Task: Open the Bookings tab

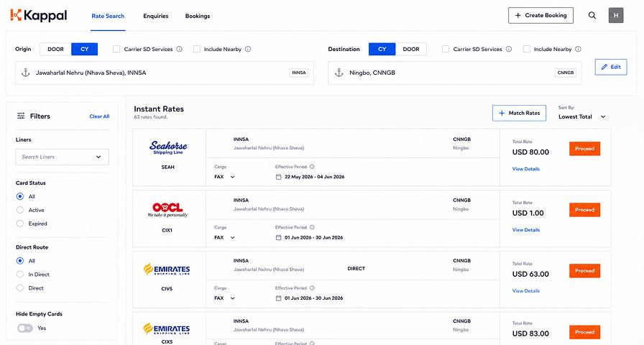Action: (198, 16)
